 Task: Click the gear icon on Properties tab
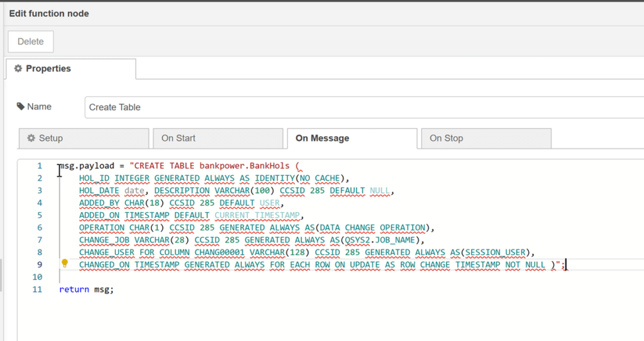[18, 68]
